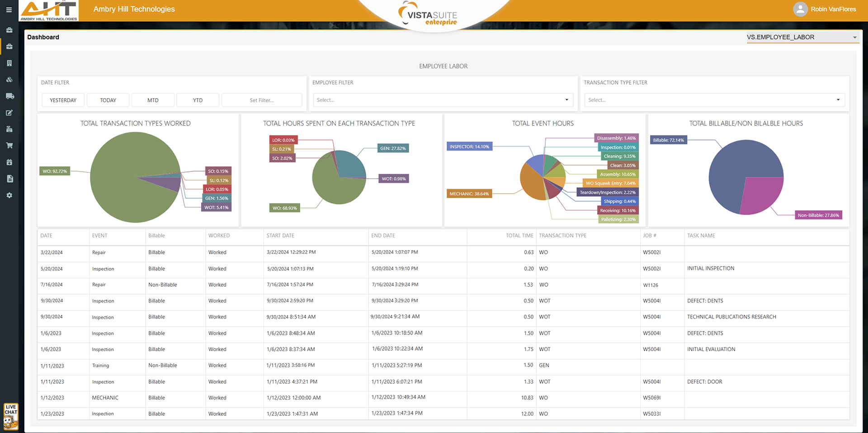The image size is (868, 433).
Task: Select the YTD date filter
Action: tap(198, 100)
